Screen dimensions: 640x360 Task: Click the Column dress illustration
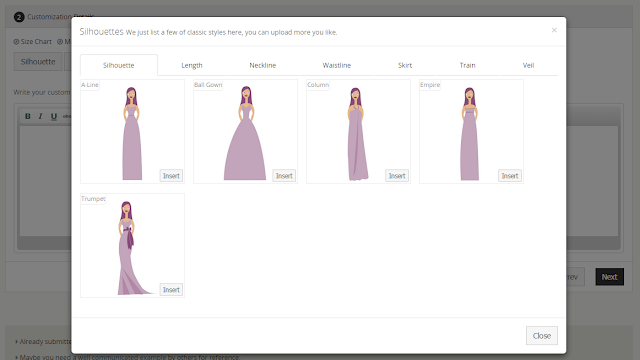pos(357,134)
